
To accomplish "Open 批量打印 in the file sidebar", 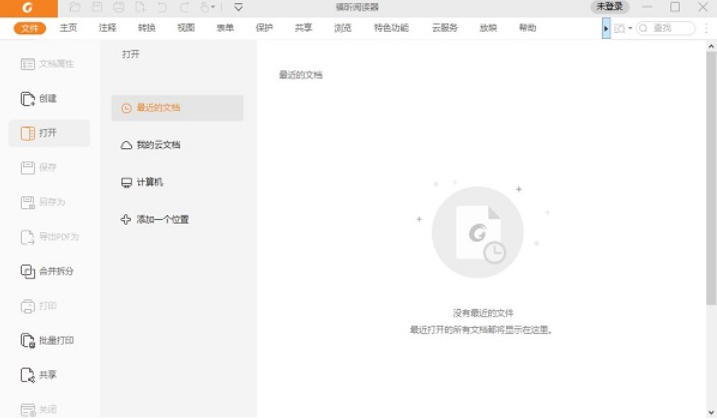I will [48, 340].
